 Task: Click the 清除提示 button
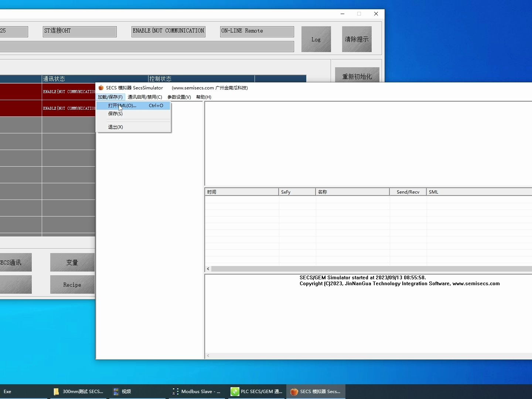tap(357, 39)
